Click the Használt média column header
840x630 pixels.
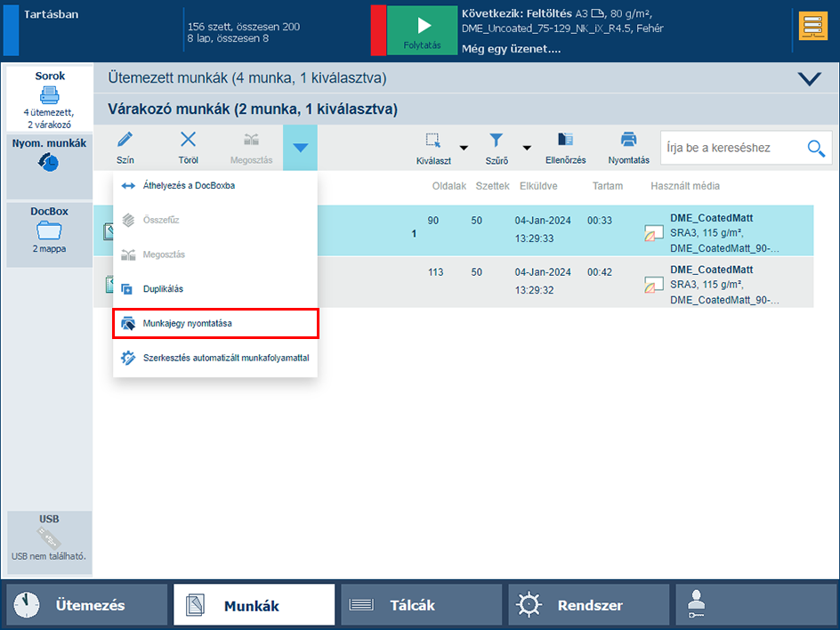tap(684, 186)
